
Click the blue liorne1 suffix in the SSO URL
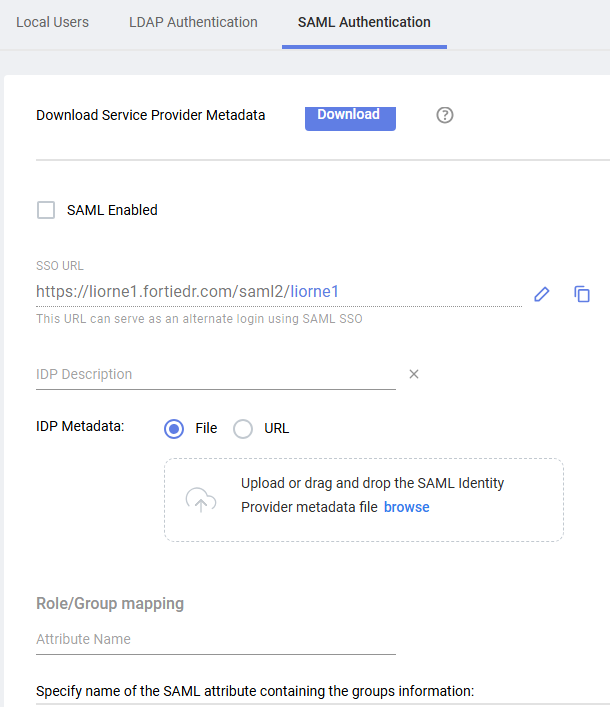pyautogui.click(x=315, y=292)
